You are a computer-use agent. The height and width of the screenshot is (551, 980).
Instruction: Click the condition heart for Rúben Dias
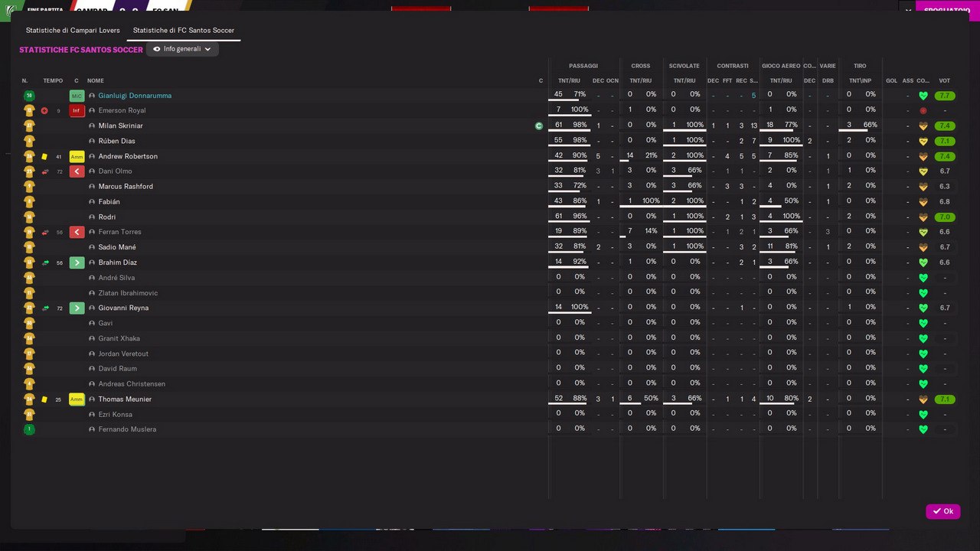click(x=923, y=142)
